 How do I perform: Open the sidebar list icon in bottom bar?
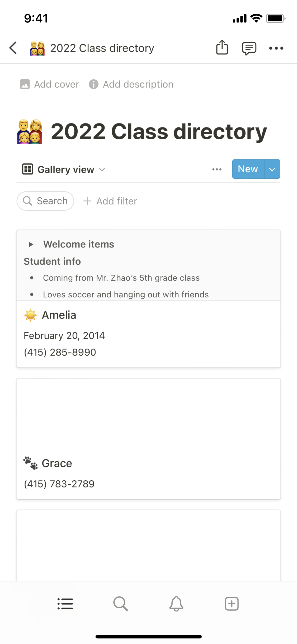pos(65,604)
